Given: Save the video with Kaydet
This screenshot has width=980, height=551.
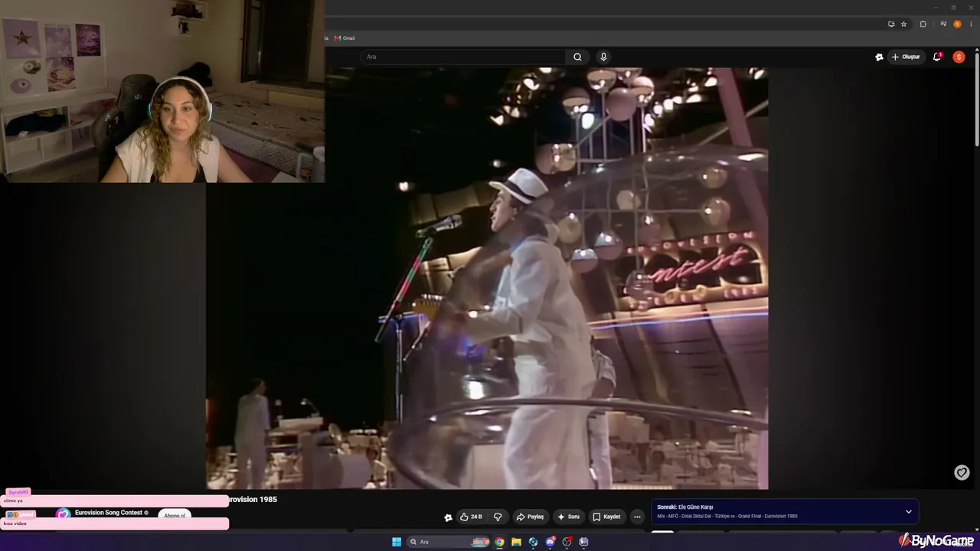Looking at the screenshot, I should click(606, 517).
